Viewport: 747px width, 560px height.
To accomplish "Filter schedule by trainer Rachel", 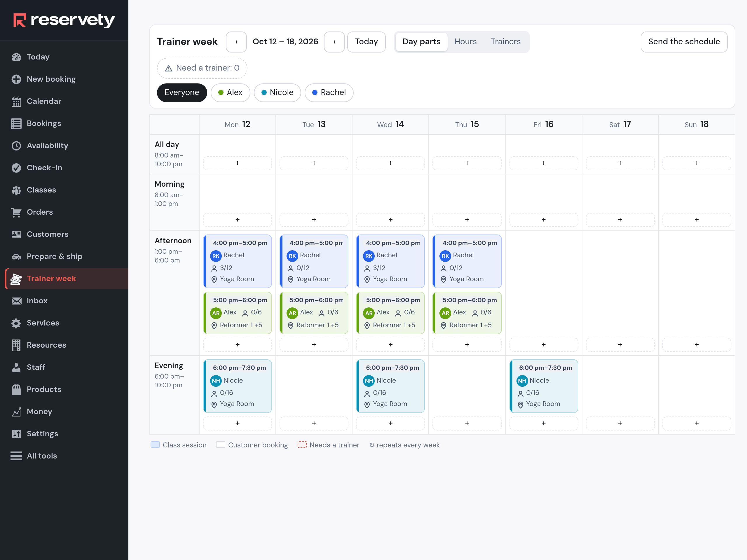I will coord(329,92).
